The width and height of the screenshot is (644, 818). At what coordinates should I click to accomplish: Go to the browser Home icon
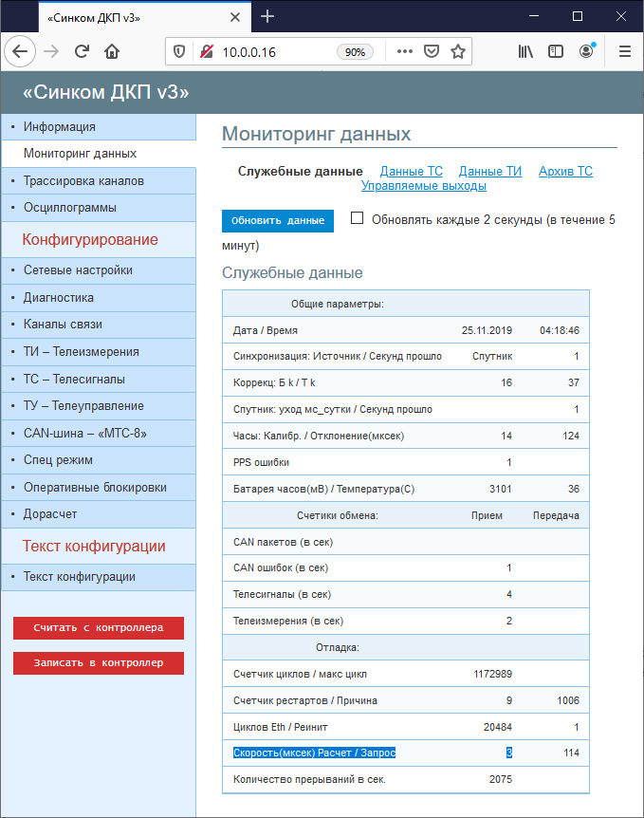[112, 52]
